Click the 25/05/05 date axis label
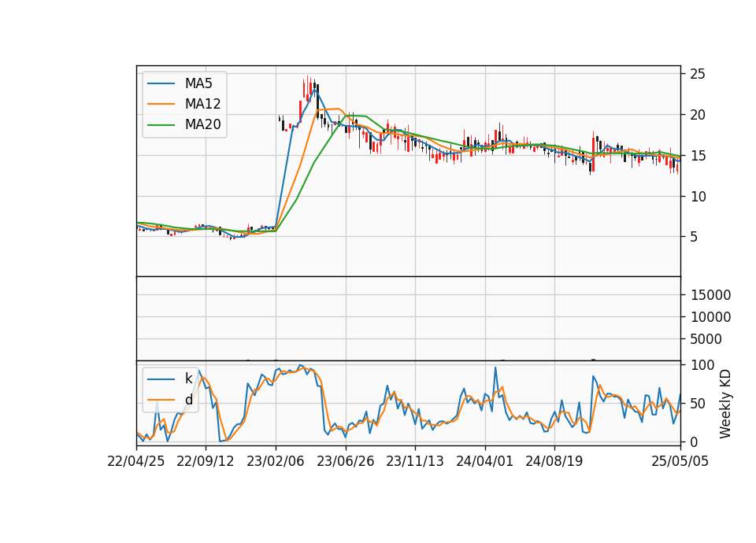 click(680, 462)
